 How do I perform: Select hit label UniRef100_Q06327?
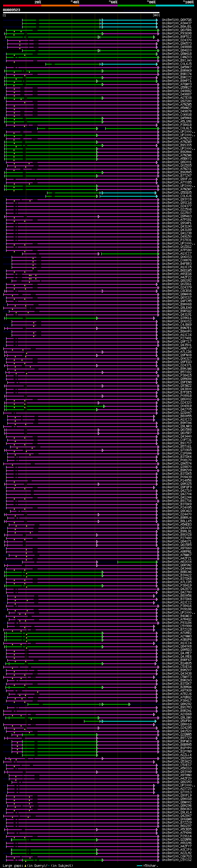click(x=177, y=358)
